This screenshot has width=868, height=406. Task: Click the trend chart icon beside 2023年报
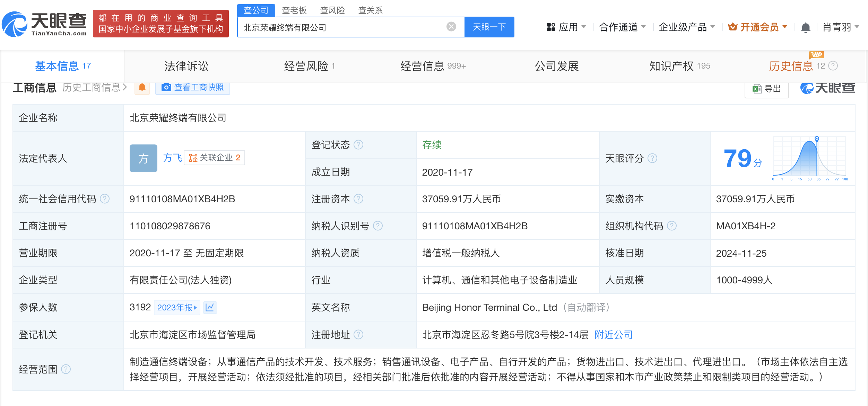(x=210, y=307)
